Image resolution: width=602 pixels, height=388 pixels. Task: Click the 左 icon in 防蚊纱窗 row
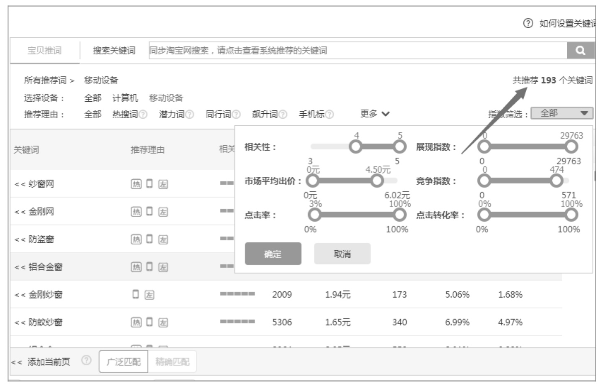[163, 323]
